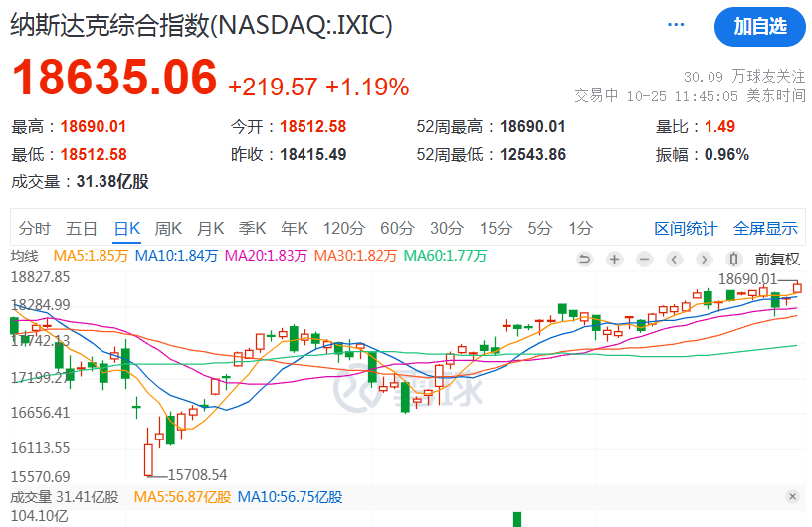Switch to the 60分 chart tab

tap(397, 229)
